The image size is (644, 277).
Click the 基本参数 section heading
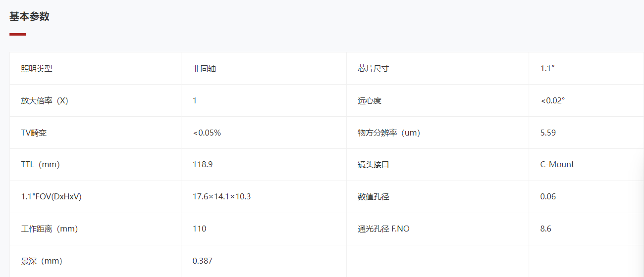point(29,16)
